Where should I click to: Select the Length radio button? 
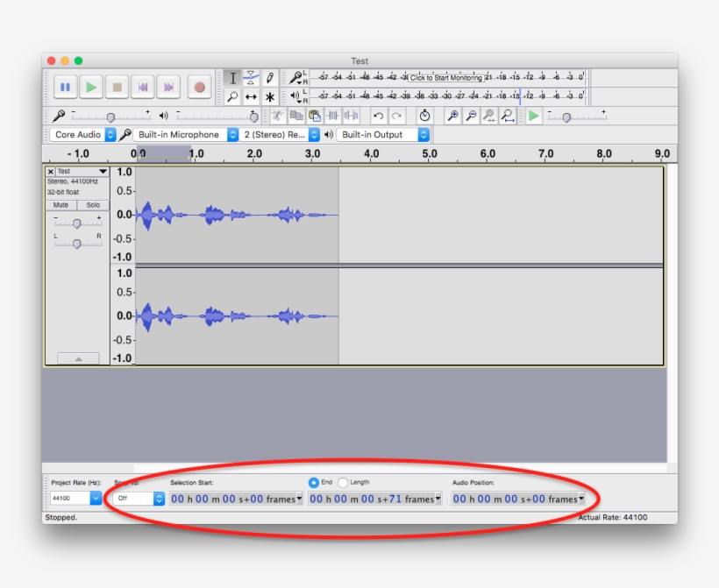click(x=345, y=480)
